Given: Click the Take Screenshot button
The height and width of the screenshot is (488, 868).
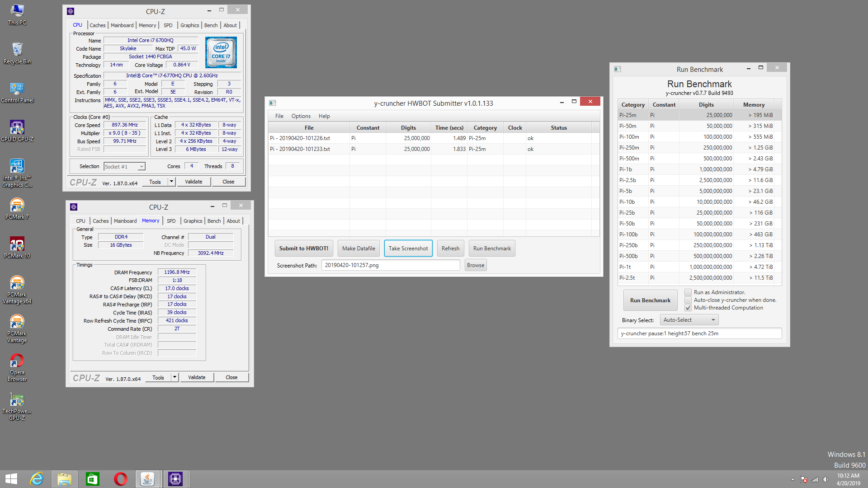Looking at the screenshot, I should (x=408, y=249).
